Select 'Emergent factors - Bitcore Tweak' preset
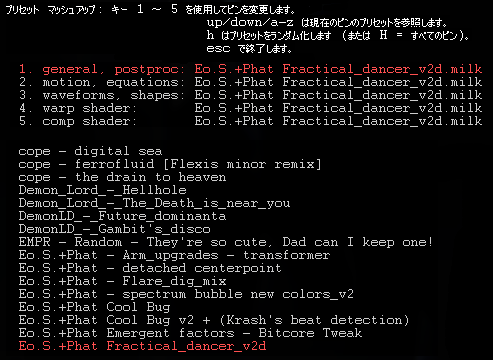 pos(190,333)
